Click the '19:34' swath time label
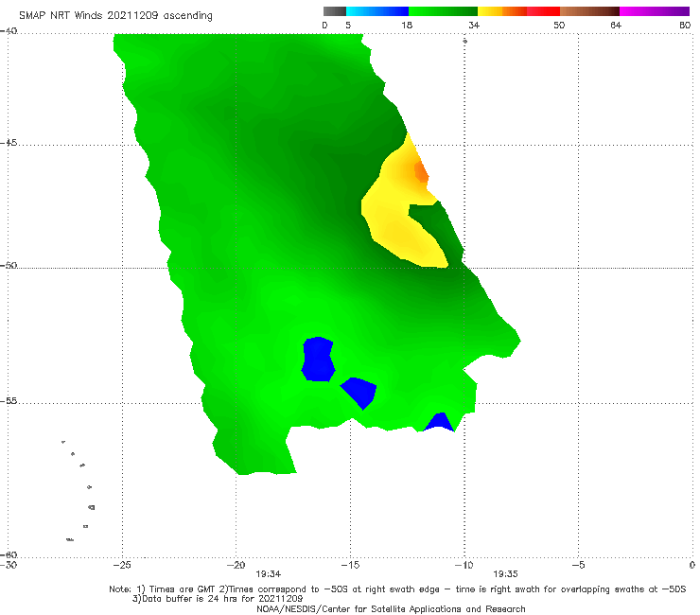Viewport: 700px width, 615px height. (268, 574)
